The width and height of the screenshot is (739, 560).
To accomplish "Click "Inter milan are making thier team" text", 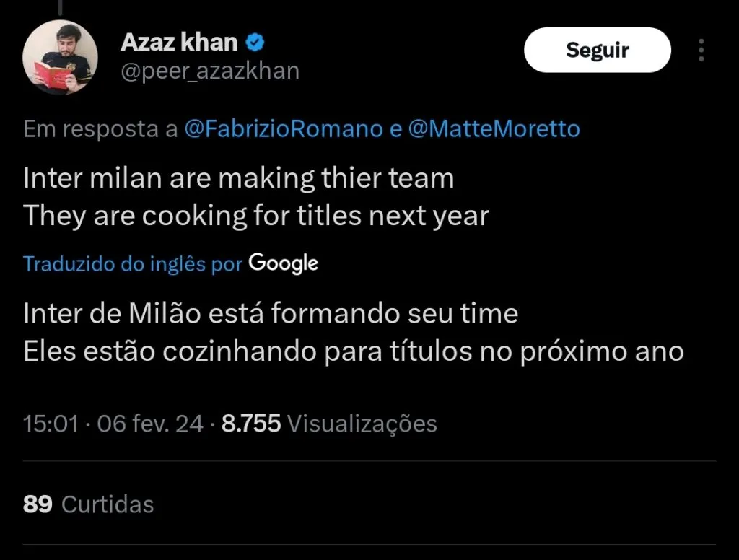I will (x=238, y=178).
